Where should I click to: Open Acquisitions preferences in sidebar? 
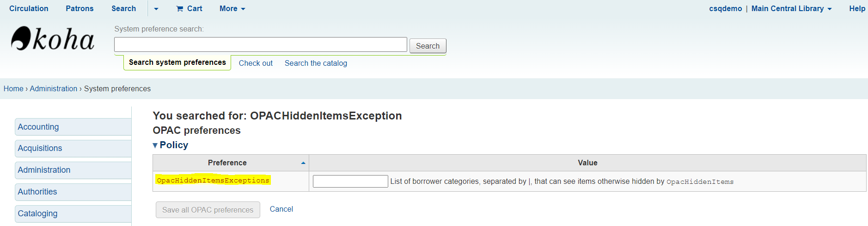(73, 148)
